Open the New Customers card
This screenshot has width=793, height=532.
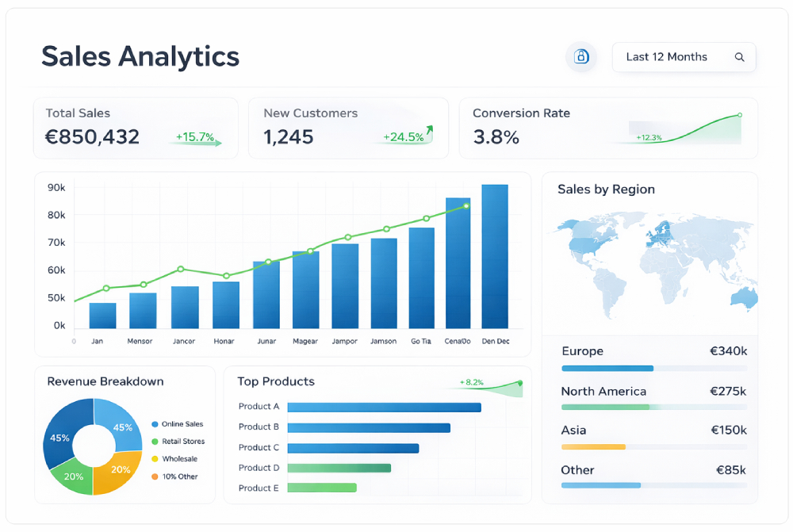348,128
